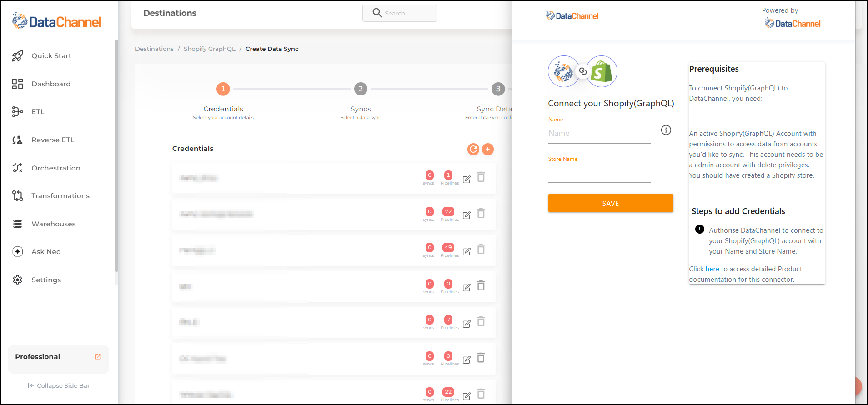
Task: Focus the top Search field
Action: pyautogui.click(x=400, y=13)
